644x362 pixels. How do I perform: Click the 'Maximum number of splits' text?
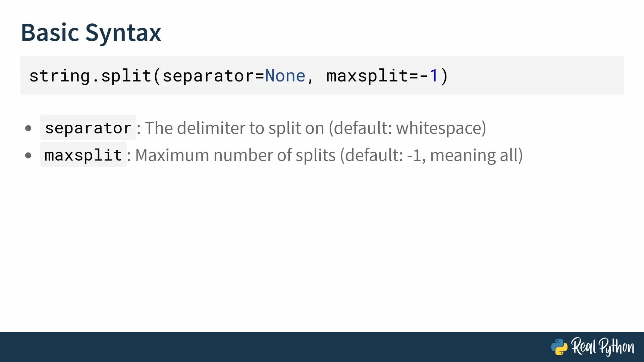tap(235, 155)
